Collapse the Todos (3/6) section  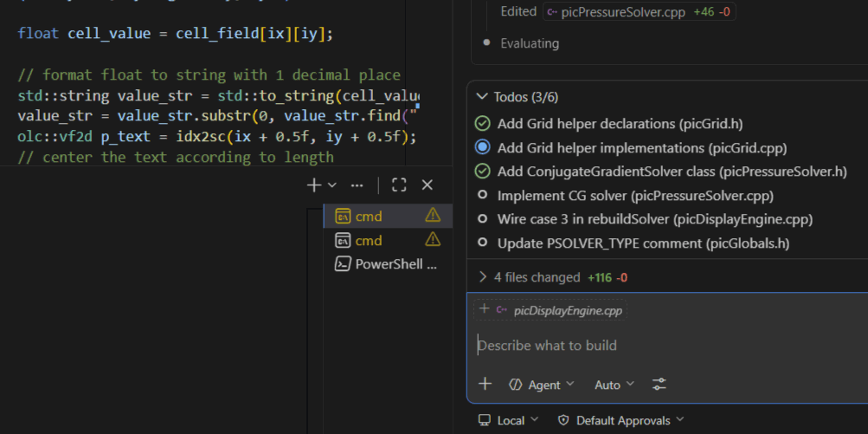(482, 97)
